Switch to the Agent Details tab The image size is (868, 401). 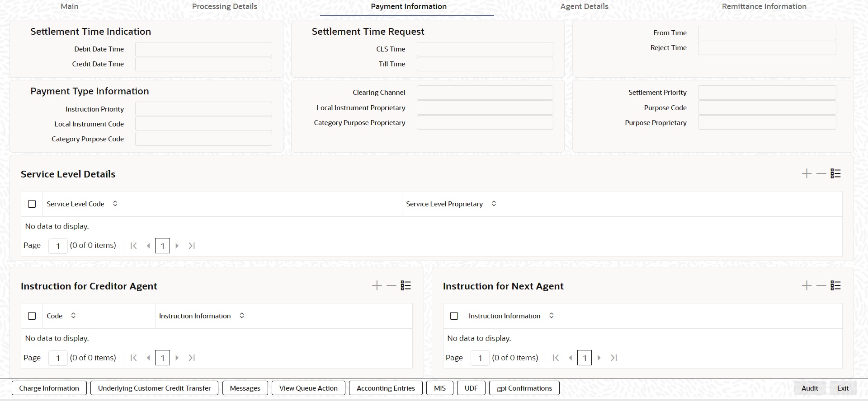point(584,6)
